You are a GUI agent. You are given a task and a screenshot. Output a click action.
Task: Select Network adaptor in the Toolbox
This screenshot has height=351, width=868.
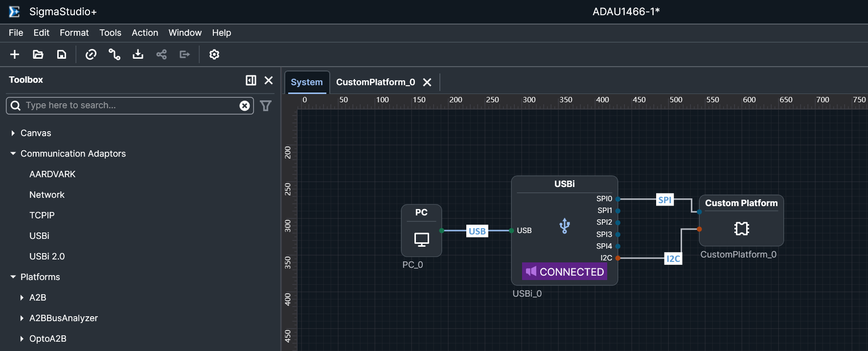tap(47, 195)
